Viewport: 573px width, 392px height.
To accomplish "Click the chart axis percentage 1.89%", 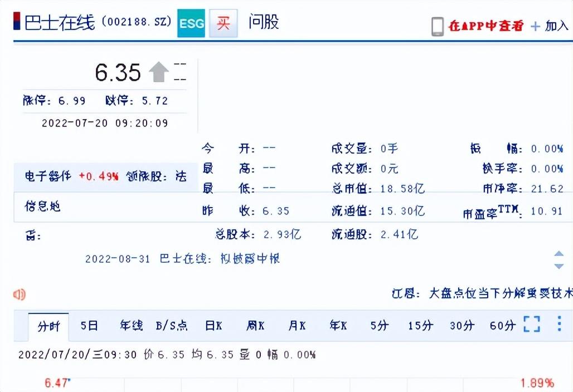I will (537, 383).
